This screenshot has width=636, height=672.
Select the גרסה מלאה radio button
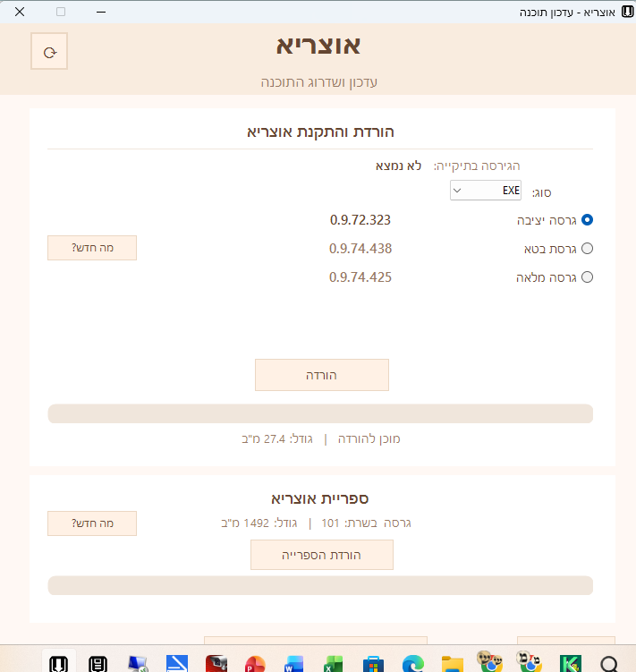pyautogui.click(x=587, y=277)
